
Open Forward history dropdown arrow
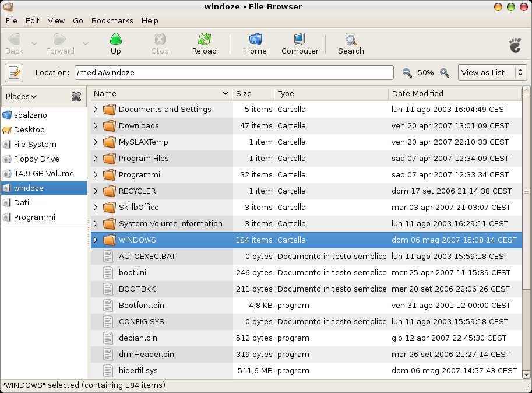click(86, 44)
